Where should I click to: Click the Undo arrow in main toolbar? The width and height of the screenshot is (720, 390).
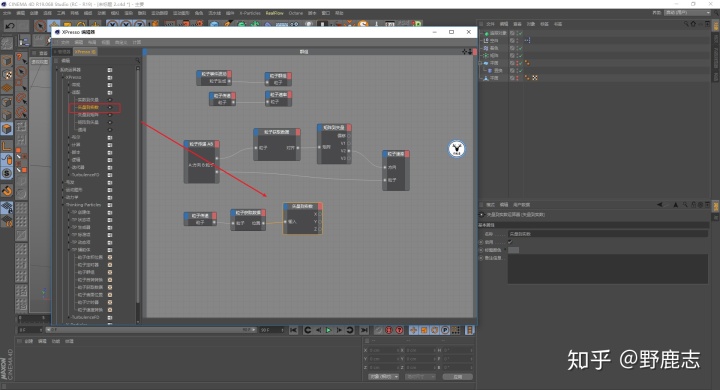tap(10, 26)
